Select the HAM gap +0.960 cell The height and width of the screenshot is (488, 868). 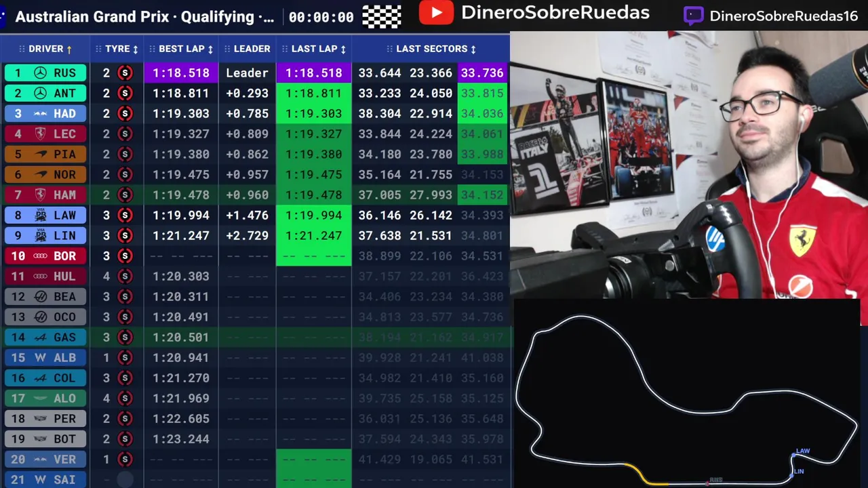(x=247, y=195)
